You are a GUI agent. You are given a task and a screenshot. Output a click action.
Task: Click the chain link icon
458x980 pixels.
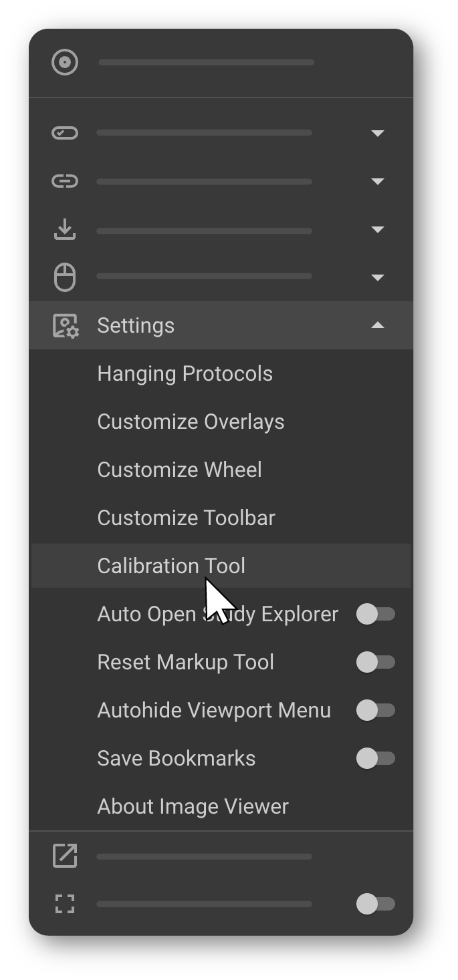click(x=65, y=181)
